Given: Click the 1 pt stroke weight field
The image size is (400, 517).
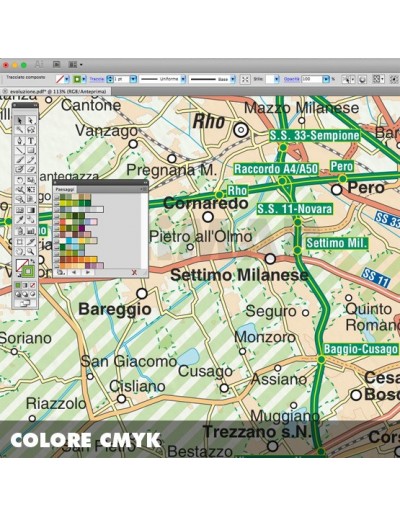Looking at the screenshot, I should click(x=121, y=79).
